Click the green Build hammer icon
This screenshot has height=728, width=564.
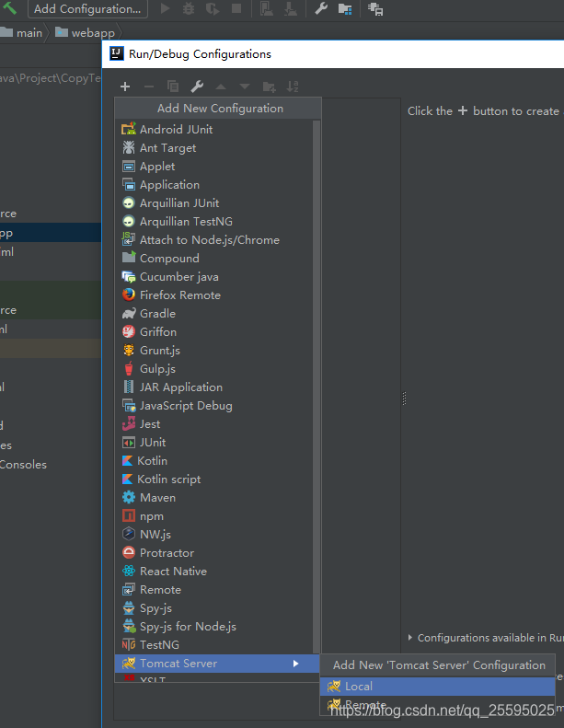10,8
